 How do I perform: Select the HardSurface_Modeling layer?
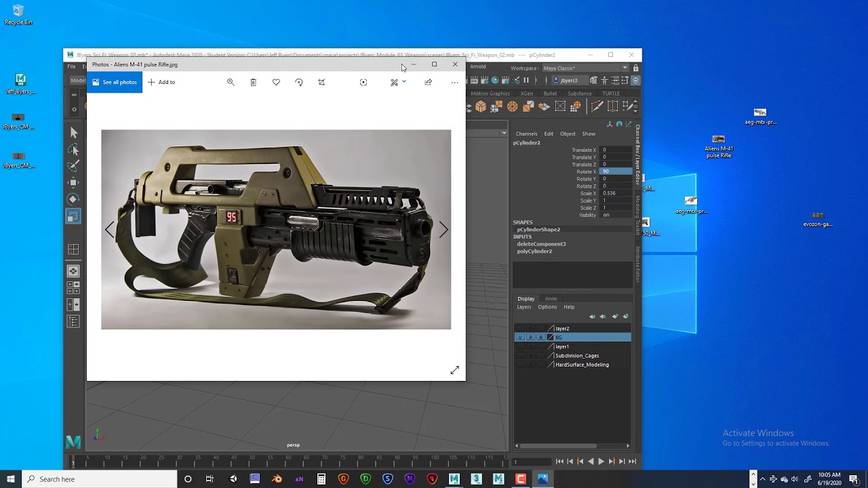tap(582, 365)
